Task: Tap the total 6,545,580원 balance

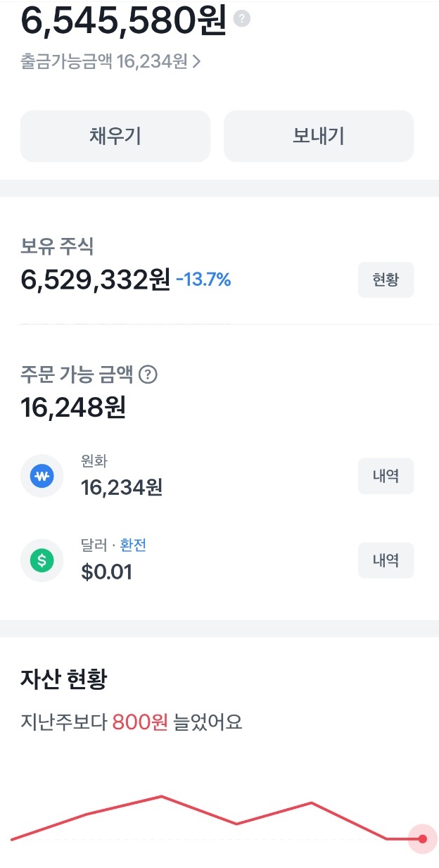Action: (x=124, y=20)
